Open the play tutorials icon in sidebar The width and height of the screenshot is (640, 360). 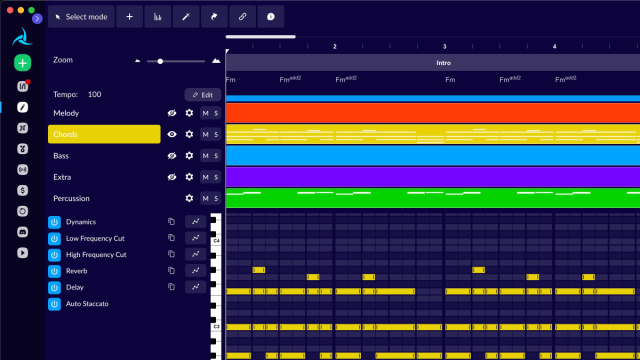[22, 253]
